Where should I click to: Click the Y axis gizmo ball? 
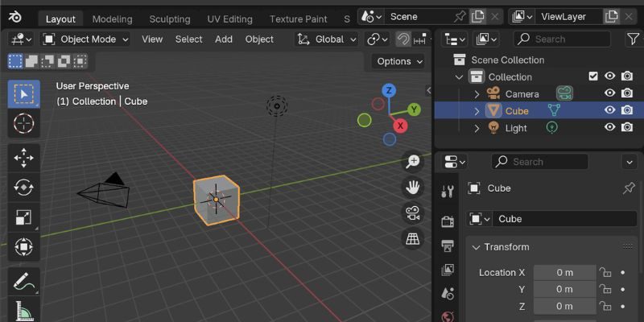(414, 109)
